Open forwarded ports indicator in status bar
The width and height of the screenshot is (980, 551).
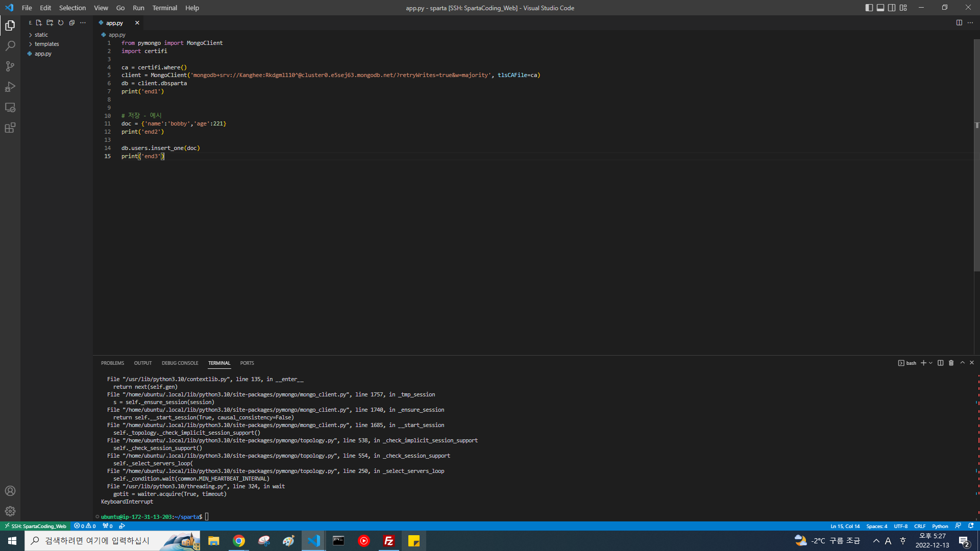pyautogui.click(x=108, y=526)
